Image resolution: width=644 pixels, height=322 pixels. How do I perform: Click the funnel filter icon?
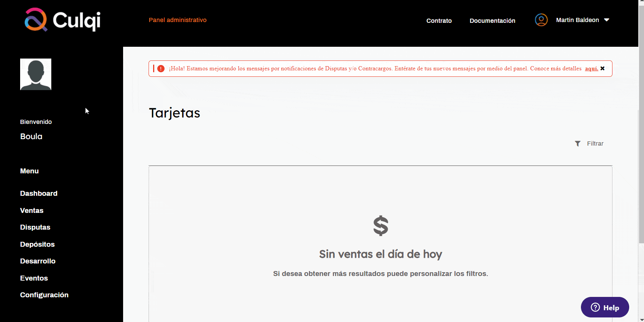(x=578, y=143)
